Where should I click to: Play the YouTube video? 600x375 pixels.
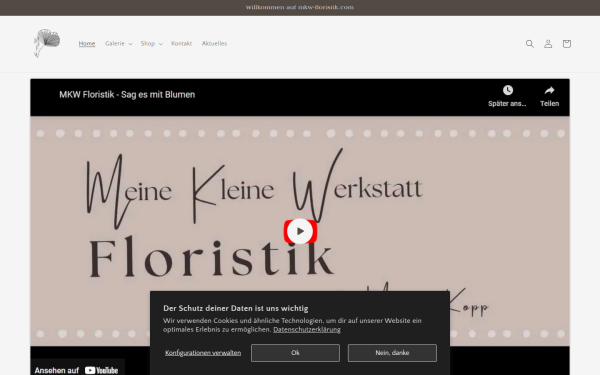click(x=300, y=232)
